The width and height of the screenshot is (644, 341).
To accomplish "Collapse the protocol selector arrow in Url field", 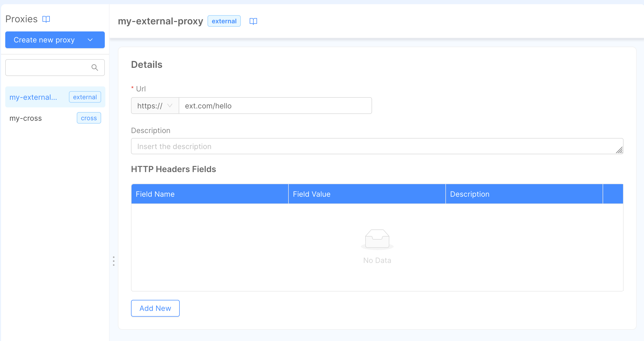I will 170,106.
